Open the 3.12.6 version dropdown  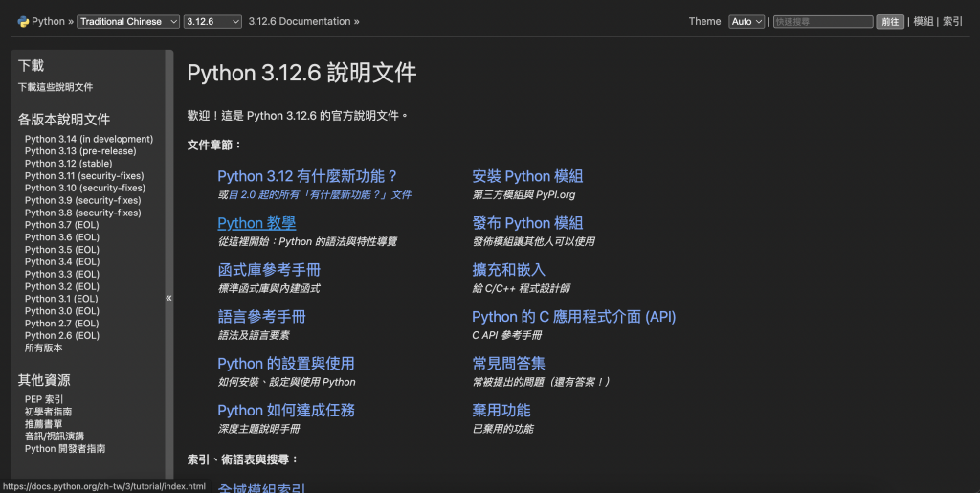[212, 21]
